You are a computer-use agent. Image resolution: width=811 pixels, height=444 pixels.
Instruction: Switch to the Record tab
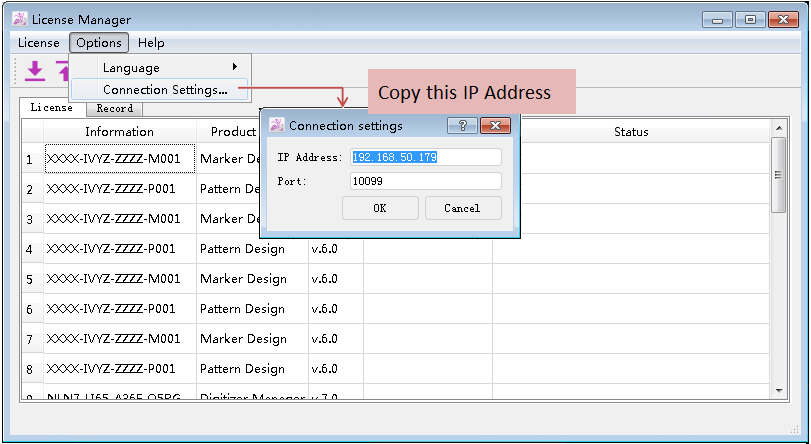(114, 109)
